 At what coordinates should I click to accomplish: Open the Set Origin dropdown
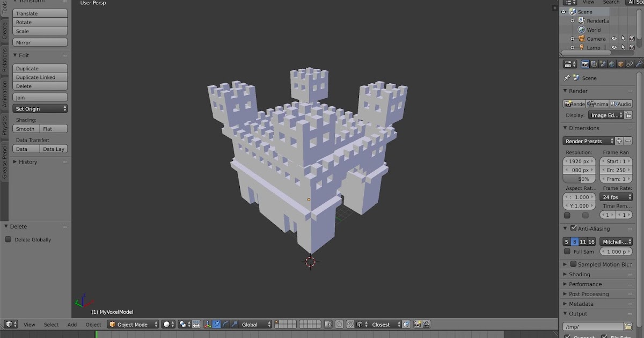40,108
